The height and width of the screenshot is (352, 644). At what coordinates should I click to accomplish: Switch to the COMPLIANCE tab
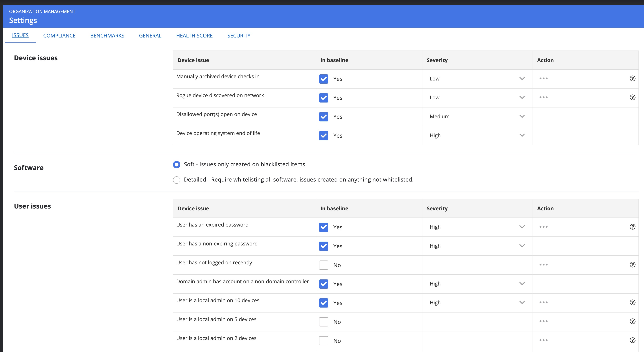(x=59, y=35)
